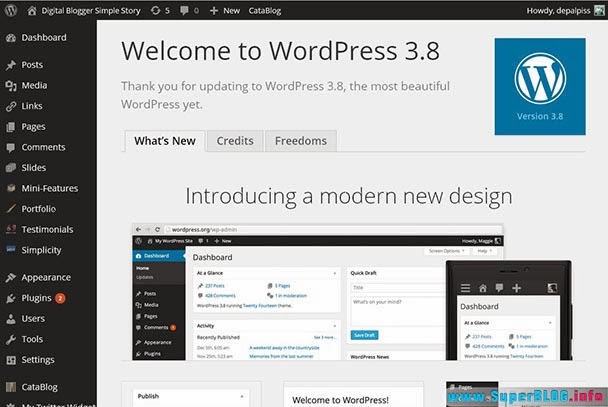Click Digital Blogger Simple Story site name

point(91,10)
